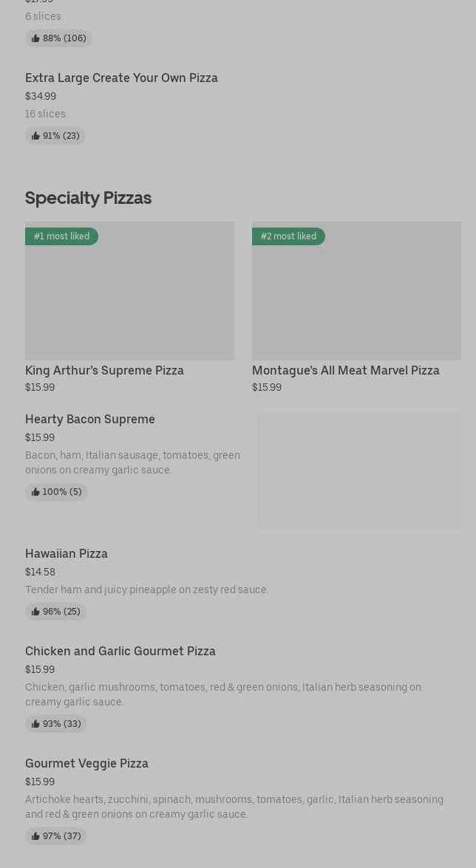
Task: Click thumbs-up icon beside 88% (106) rating
Action: click(x=35, y=38)
